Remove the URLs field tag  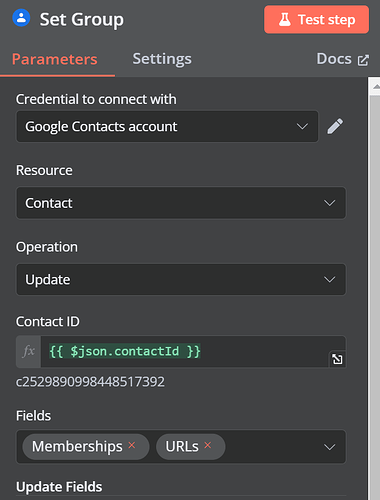(208, 445)
